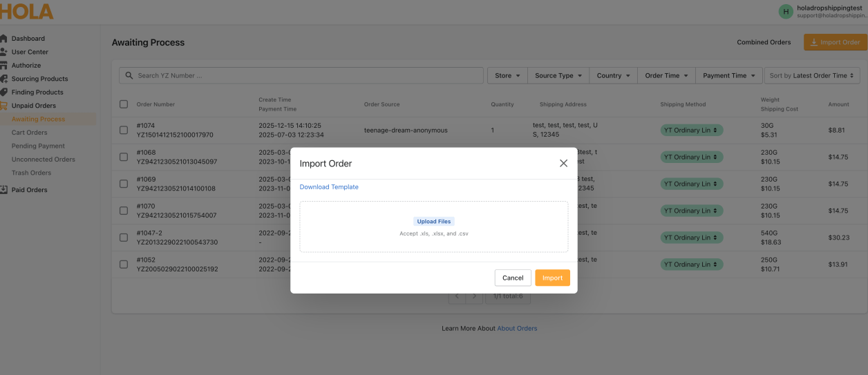Open Finding Products menu item

37,92
